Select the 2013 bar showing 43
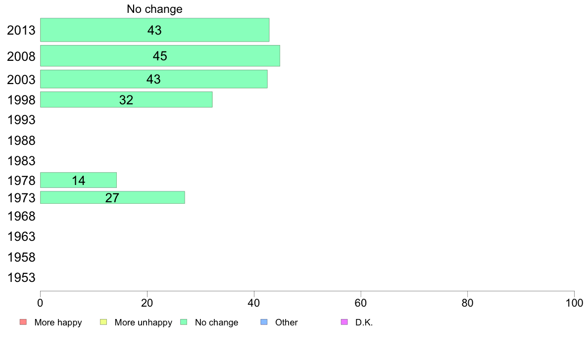The image size is (588, 364). 154,30
